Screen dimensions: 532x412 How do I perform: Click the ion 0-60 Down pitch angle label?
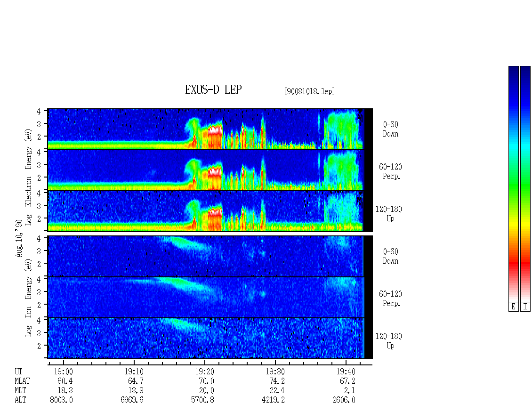[x=390, y=256]
